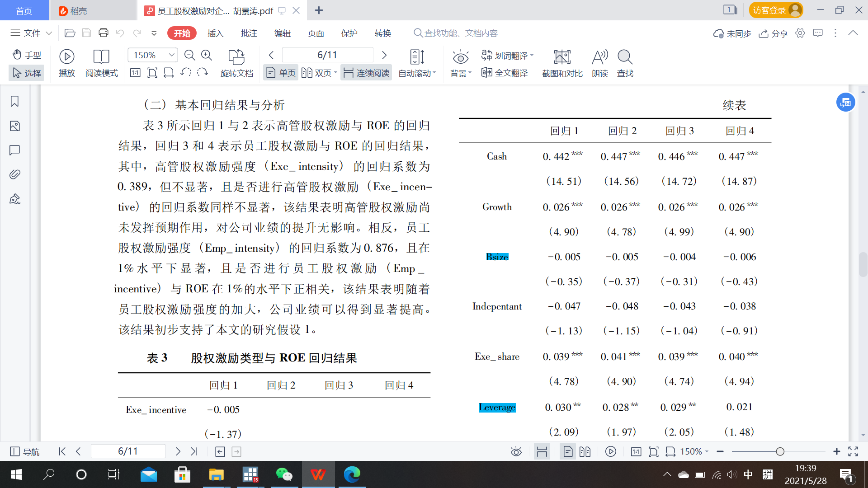Open the 150% zoom level dropdown
The image size is (868, 488).
point(172,55)
